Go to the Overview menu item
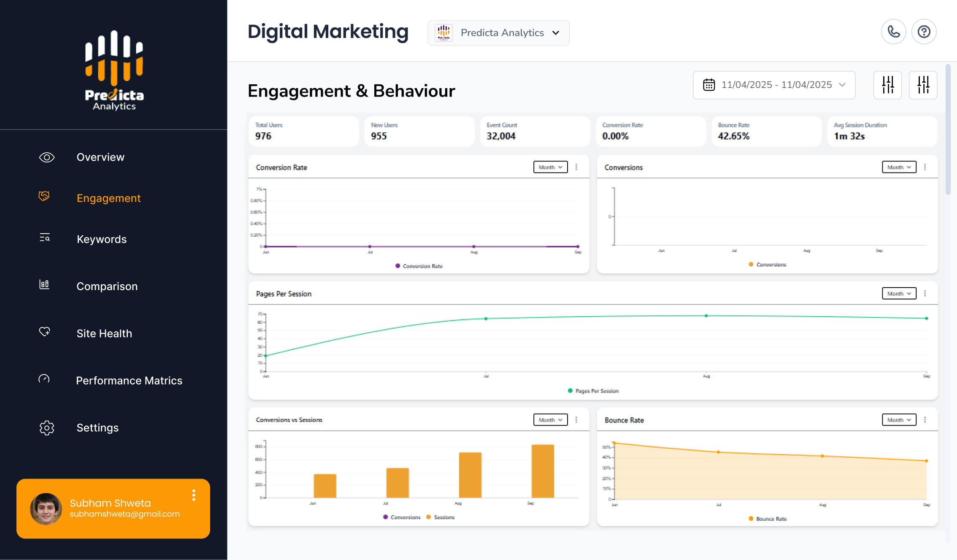This screenshot has height=560, width=957. [100, 157]
